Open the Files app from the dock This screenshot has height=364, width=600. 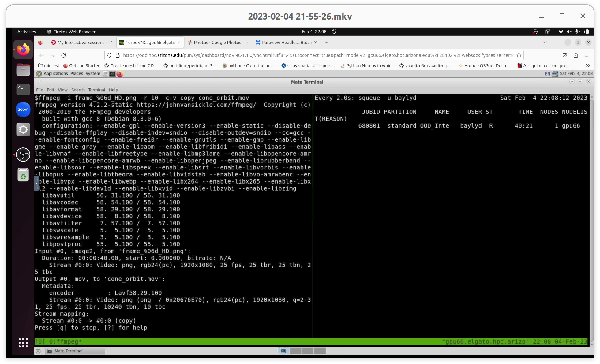coord(23,69)
